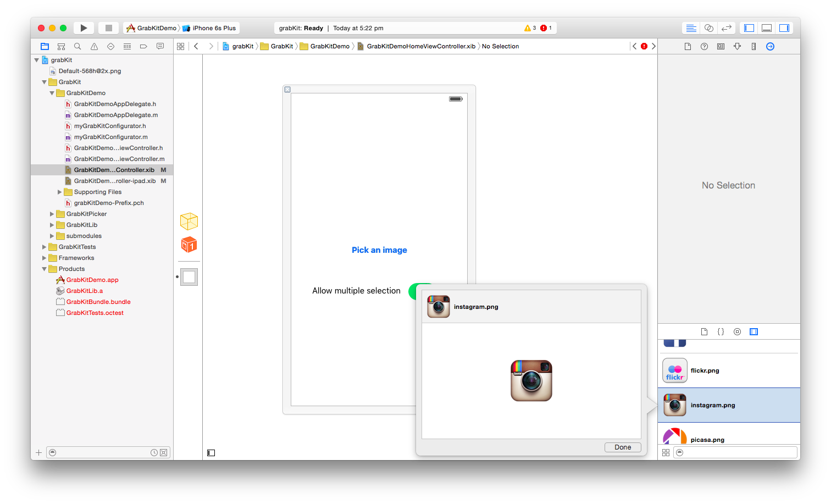Click the navigator filter field
The height and width of the screenshot is (504, 831).
tap(108, 453)
